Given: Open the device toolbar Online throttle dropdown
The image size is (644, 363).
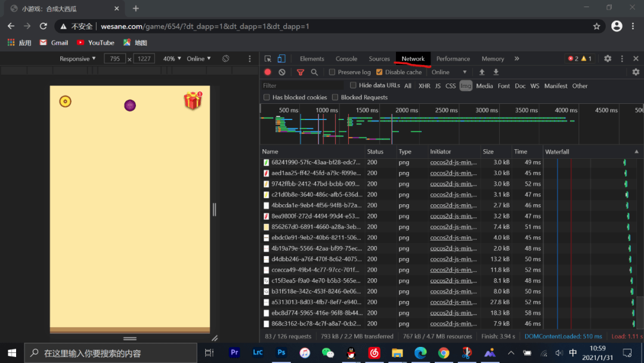Looking at the screenshot, I should pyautogui.click(x=199, y=59).
